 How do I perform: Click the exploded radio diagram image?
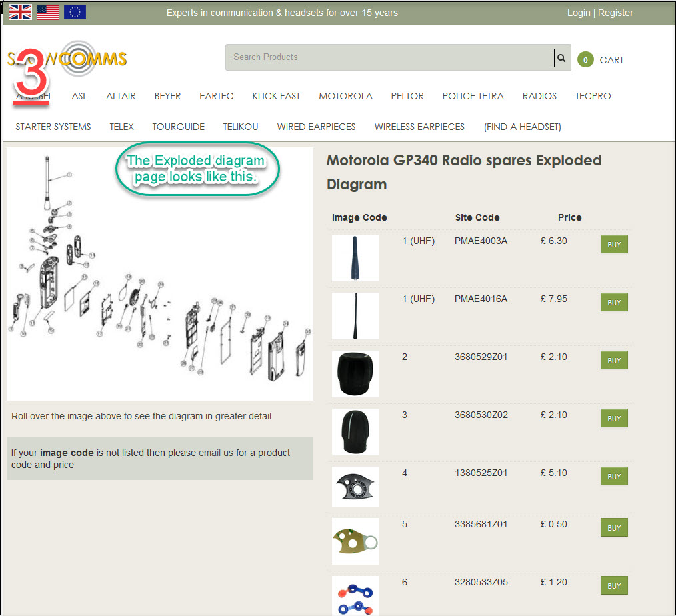(x=160, y=274)
